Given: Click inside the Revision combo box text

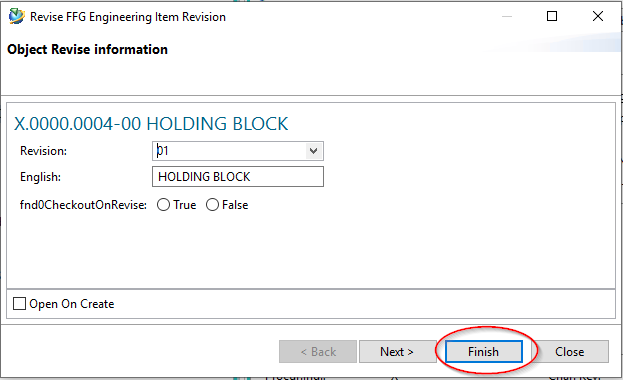Looking at the screenshot, I should 229,151.
